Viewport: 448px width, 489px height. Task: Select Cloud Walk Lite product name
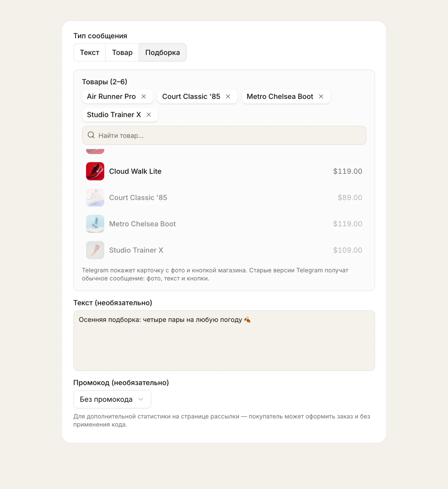(135, 171)
